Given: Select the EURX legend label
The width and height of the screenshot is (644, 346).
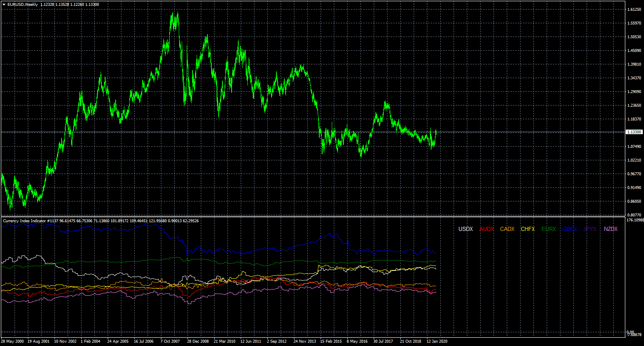Looking at the screenshot, I should [549, 229].
